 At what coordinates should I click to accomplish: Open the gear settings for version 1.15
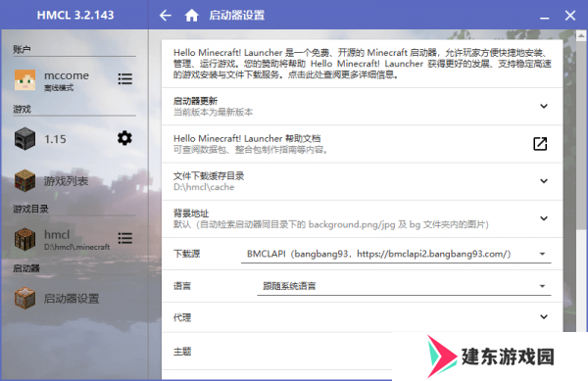pyautogui.click(x=124, y=138)
